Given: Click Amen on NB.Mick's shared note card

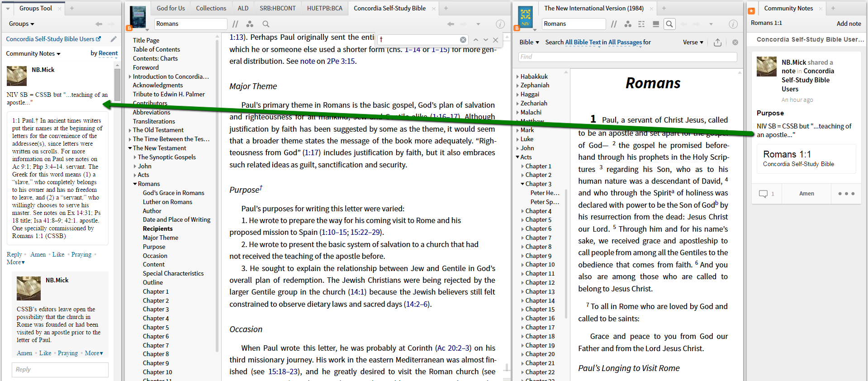Looking at the screenshot, I should (x=806, y=194).
